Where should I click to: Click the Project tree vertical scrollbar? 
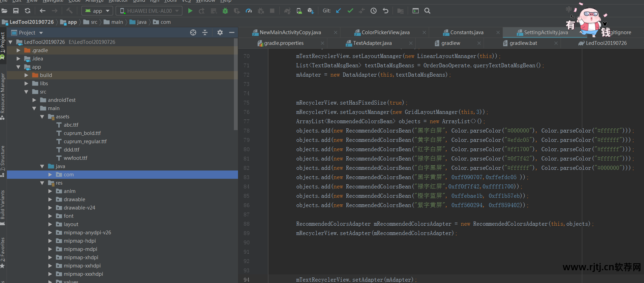coord(236,85)
